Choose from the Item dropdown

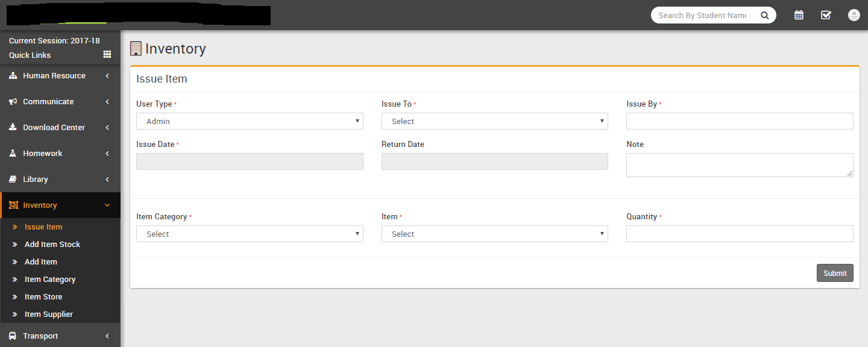[x=494, y=234]
